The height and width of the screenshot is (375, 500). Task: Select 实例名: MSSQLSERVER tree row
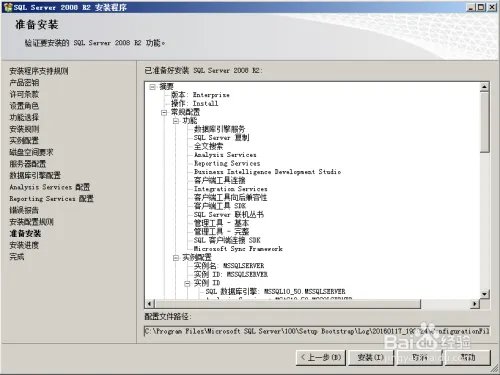point(229,266)
